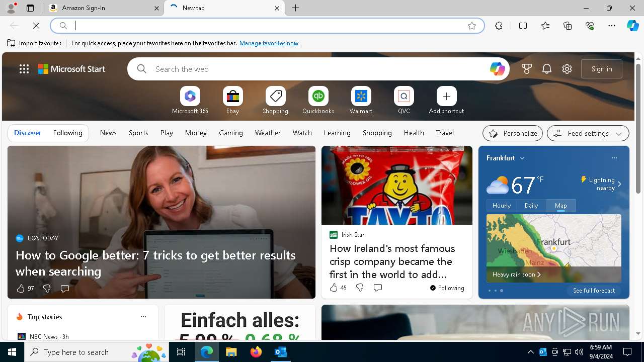644x362 pixels.
Task: Select the Sports feed tab
Action: point(138,133)
